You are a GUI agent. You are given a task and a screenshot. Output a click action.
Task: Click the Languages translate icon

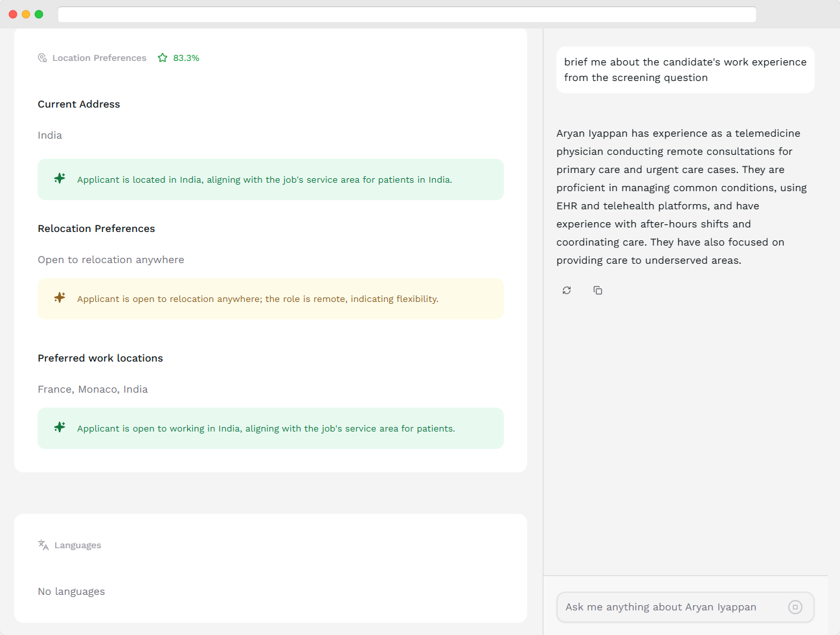[43, 545]
